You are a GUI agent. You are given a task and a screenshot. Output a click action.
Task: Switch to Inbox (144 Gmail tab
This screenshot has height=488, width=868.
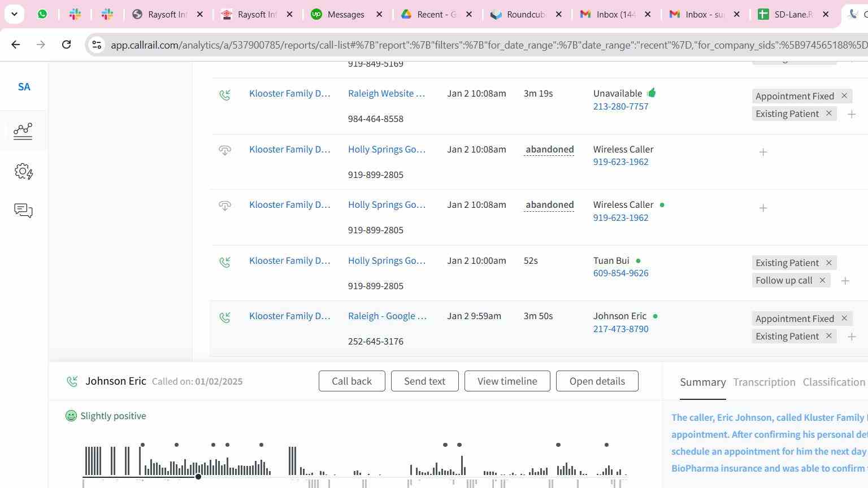click(x=615, y=14)
